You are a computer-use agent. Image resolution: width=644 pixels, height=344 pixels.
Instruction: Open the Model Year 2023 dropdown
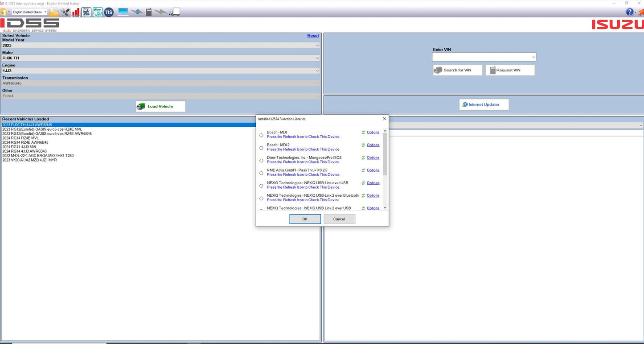click(x=317, y=45)
